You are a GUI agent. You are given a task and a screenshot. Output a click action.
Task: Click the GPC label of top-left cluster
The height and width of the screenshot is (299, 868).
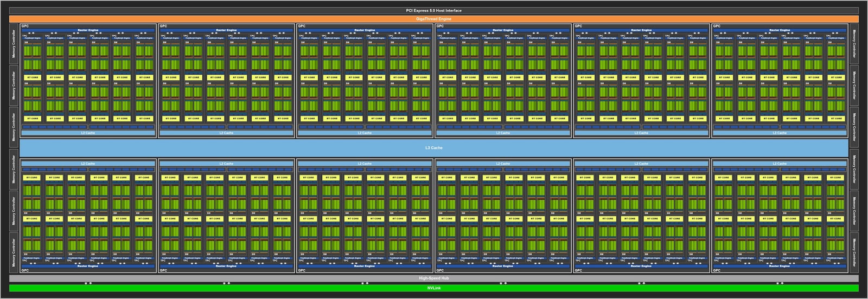(25, 26)
